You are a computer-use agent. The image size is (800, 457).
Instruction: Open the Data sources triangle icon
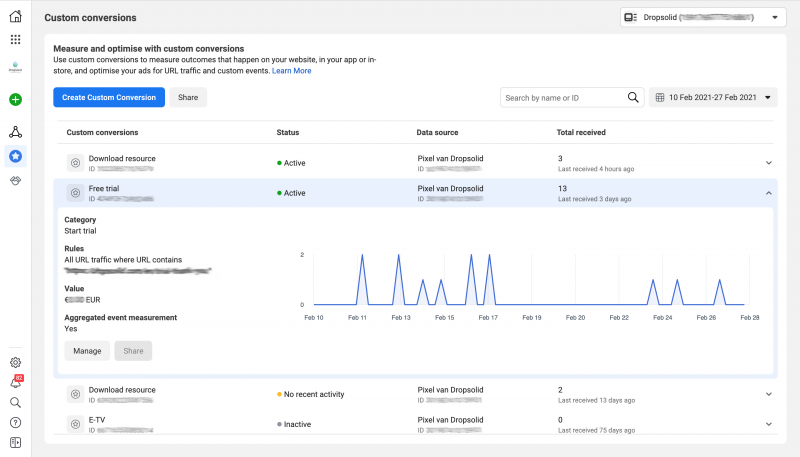[x=15, y=132]
